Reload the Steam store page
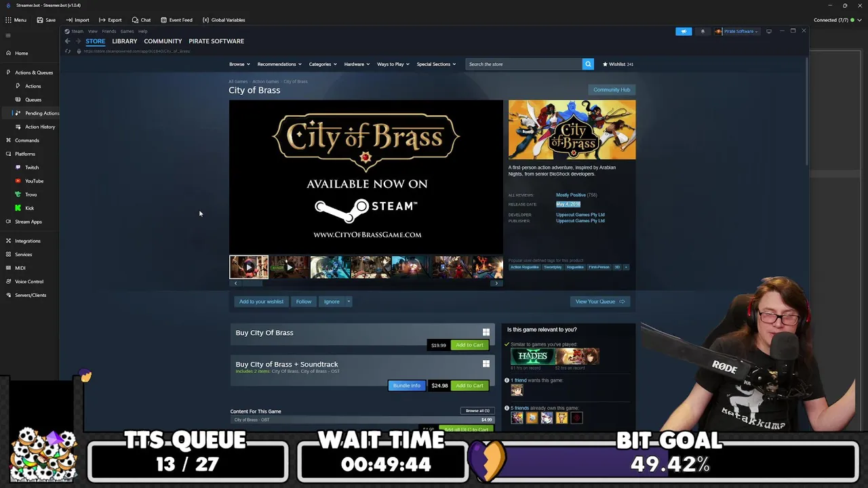The height and width of the screenshot is (488, 868). tap(67, 52)
